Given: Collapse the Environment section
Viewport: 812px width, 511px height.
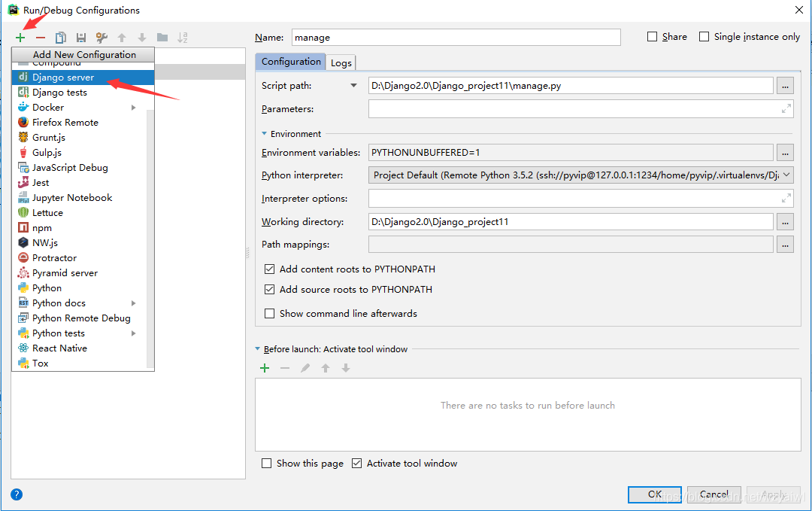Looking at the screenshot, I should [264, 134].
